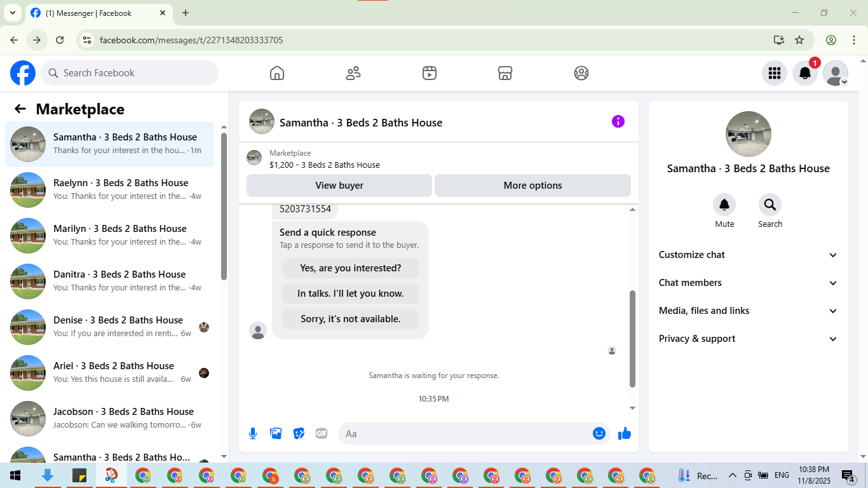Click the large listing photo in right panel

(749, 134)
